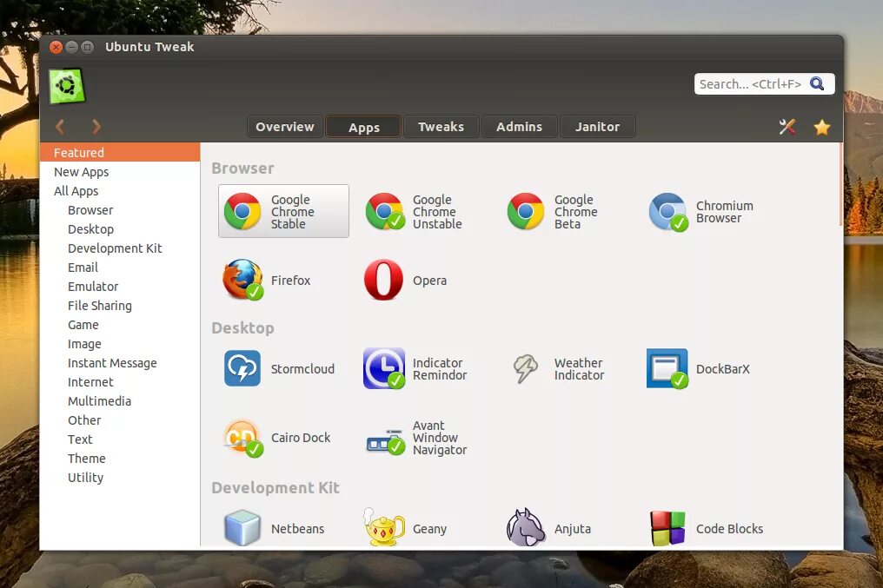Select the Opera icon
This screenshot has height=588, width=883.
383,280
